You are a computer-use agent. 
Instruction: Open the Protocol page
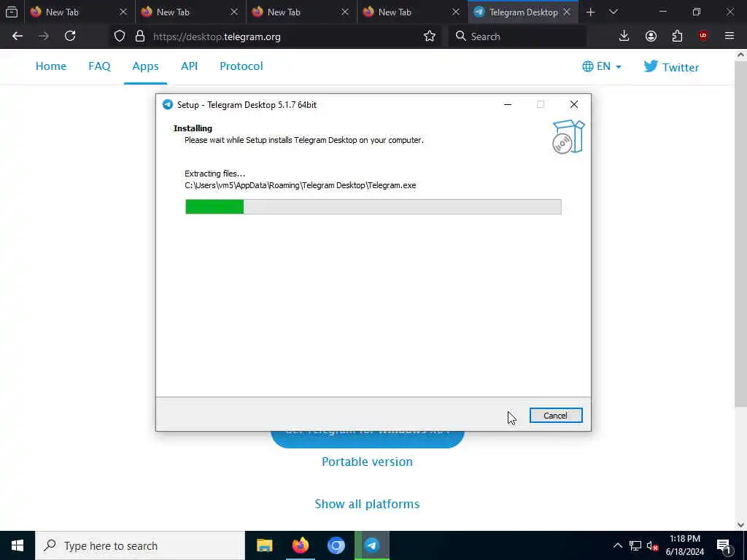coord(241,66)
